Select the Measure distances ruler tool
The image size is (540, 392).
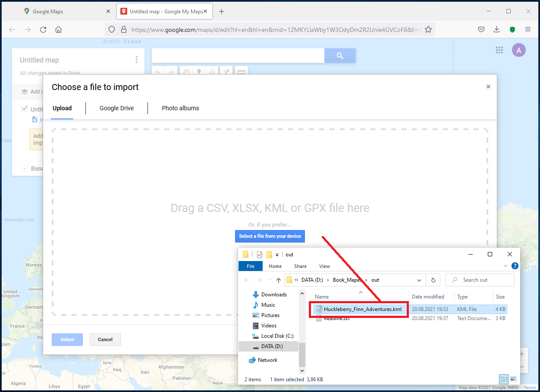point(241,72)
